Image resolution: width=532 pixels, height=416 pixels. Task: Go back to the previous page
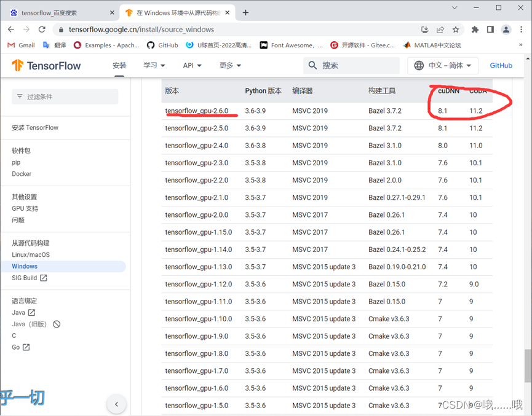11,29
